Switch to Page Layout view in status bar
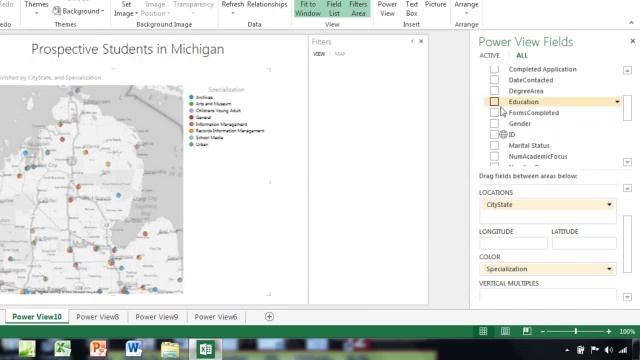Viewport: 640px width, 360px height. click(x=505, y=331)
